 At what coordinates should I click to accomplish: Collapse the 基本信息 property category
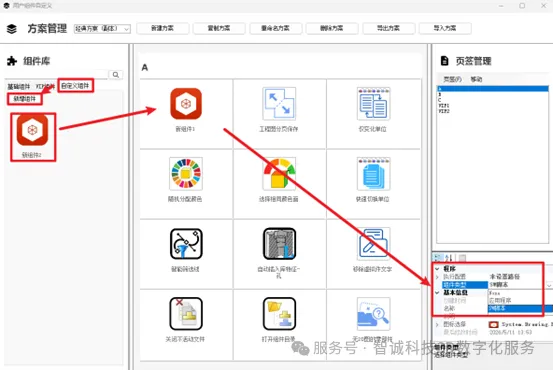click(437, 293)
